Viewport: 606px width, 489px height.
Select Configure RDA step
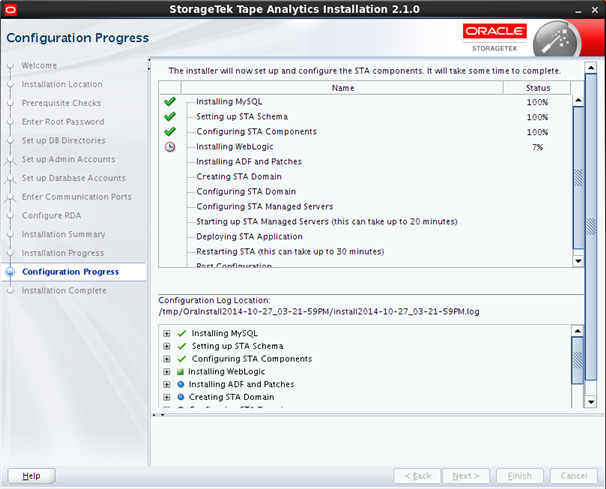pos(51,216)
